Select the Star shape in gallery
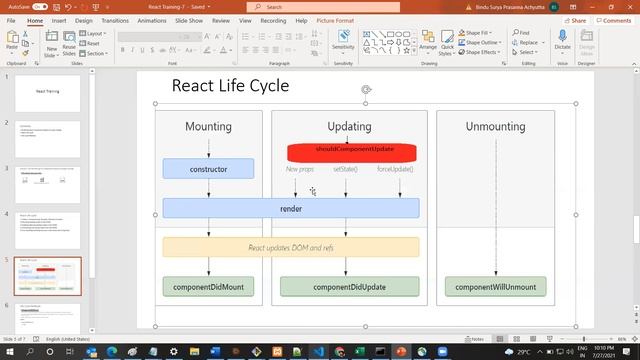Viewport: 640px width, 360px height. [407, 51]
